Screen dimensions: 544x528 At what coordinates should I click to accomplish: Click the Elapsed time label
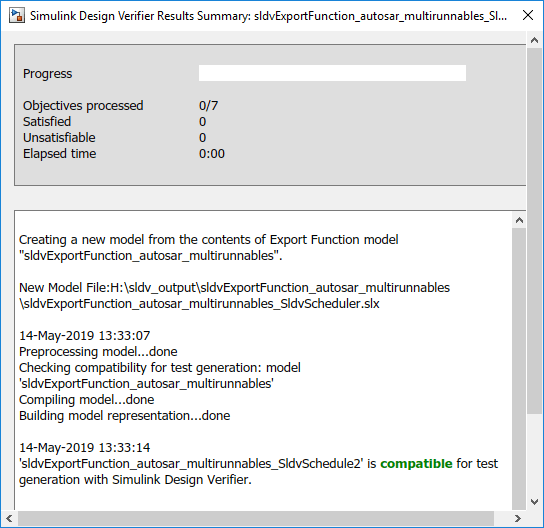(x=59, y=154)
